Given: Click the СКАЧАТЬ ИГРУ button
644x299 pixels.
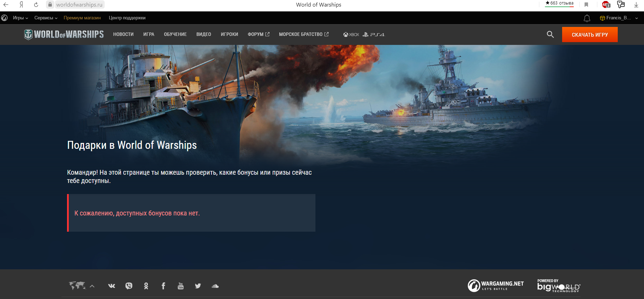Looking at the screenshot, I should 590,35.
